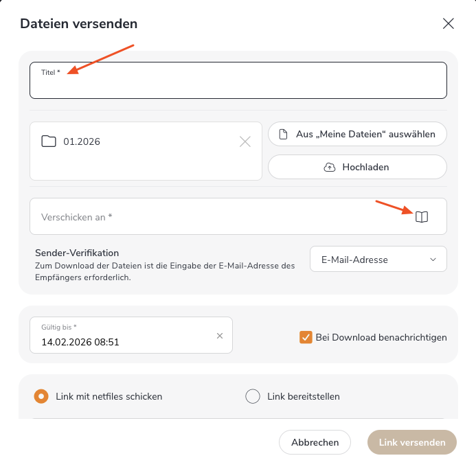This screenshot has height=458, width=476.
Task: Open the address book icon
Action: coord(422,217)
